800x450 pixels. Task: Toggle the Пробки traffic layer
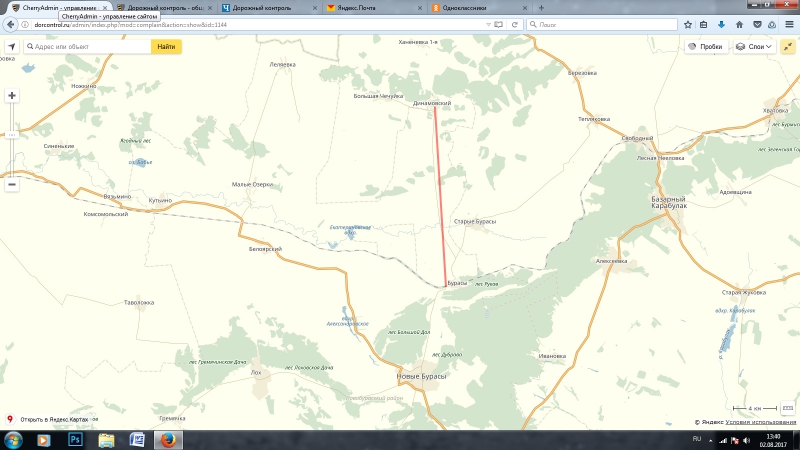coord(705,47)
